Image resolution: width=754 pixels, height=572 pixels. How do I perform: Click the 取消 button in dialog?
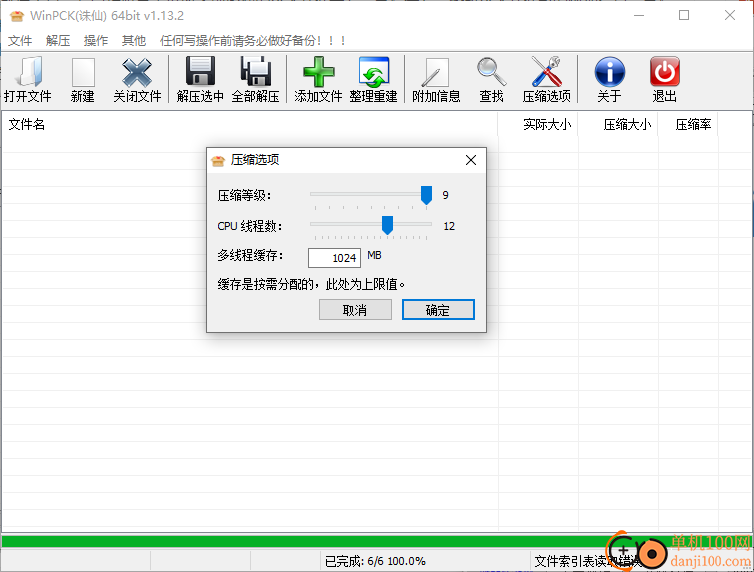pos(355,310)
